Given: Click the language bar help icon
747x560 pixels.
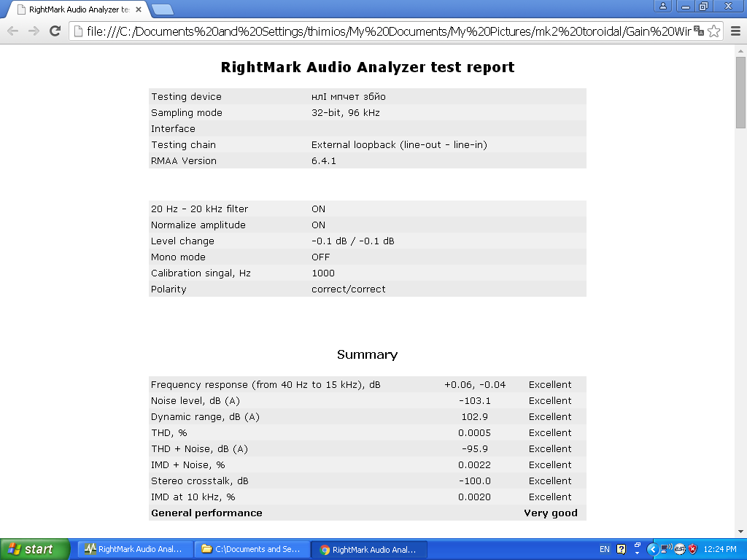Looking at the screenshot, I should click(622, 549).
